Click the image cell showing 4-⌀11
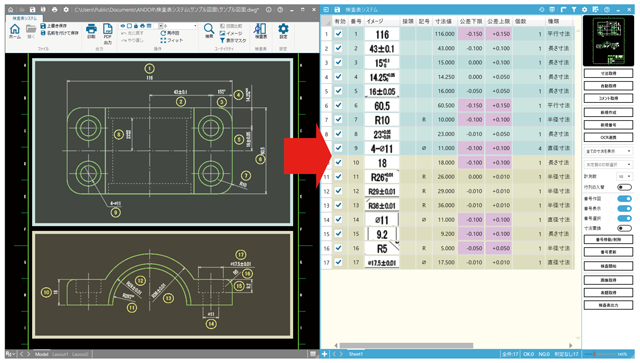Image resolution: width=640 pixels, height=363 pixels. (382, 148)
